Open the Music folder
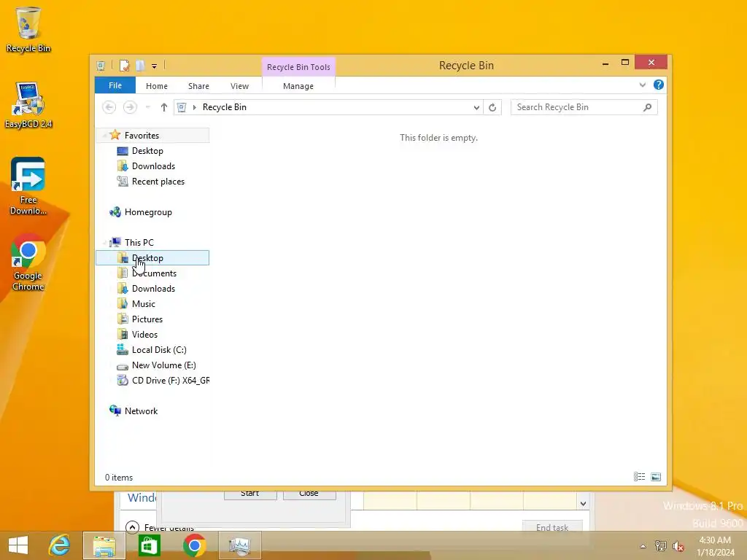The width and height of the screenshot is (747, 560). 144,304
